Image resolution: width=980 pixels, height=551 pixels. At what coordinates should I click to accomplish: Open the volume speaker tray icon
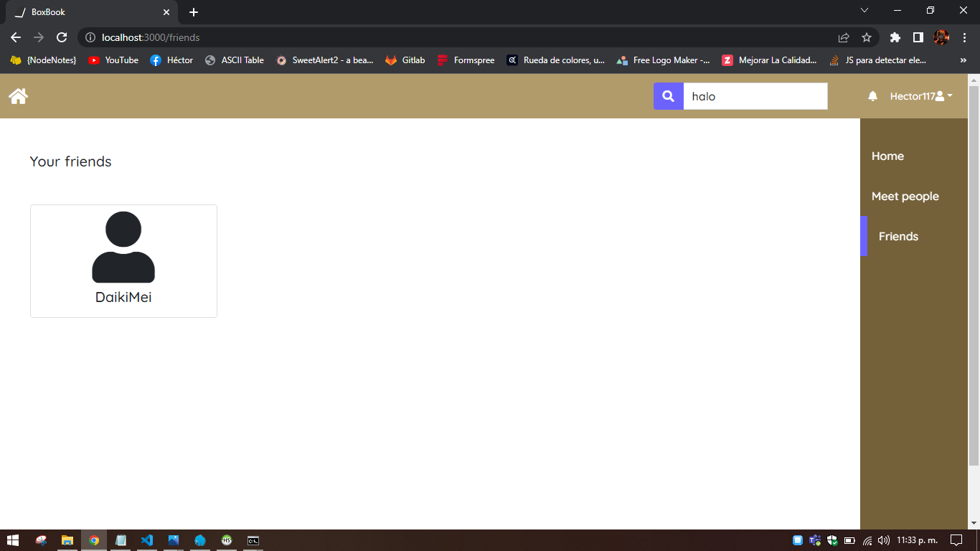click(x=884, y=540)
